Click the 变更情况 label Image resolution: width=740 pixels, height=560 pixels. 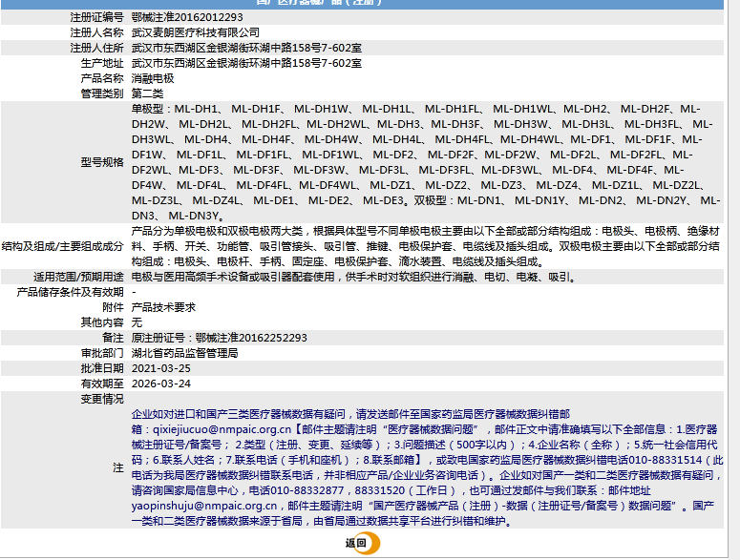(x=102, y=399)
